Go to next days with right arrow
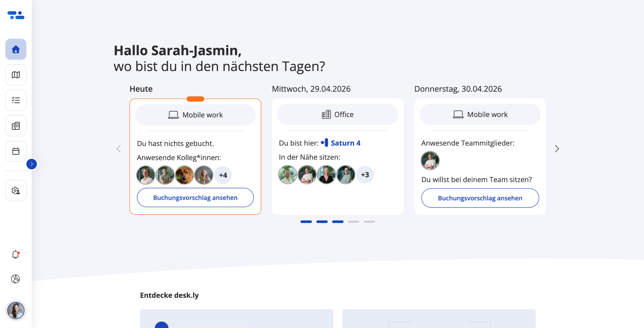Screen dimensions: 644x328 click(557, 149)
